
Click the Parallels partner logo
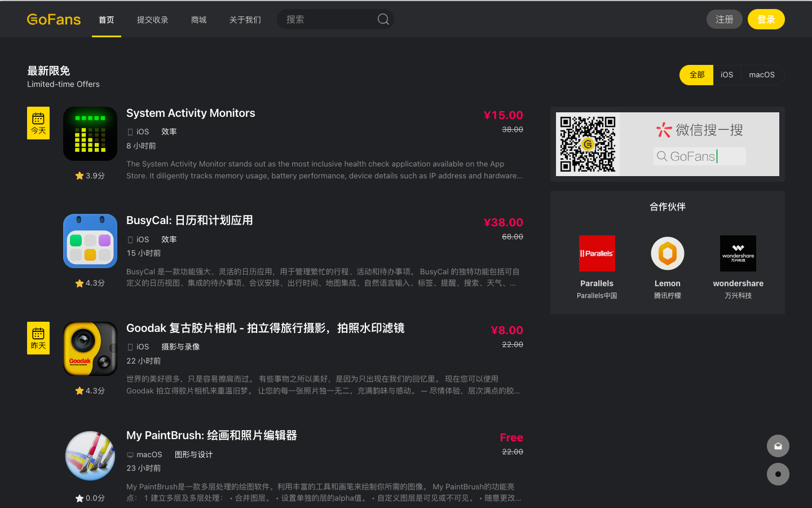[597, 253]
